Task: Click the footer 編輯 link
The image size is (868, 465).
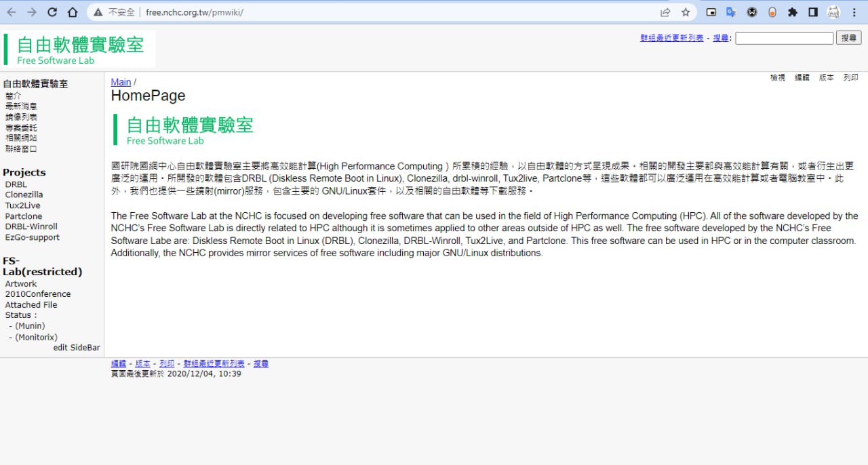Action: tap(119, 364)
